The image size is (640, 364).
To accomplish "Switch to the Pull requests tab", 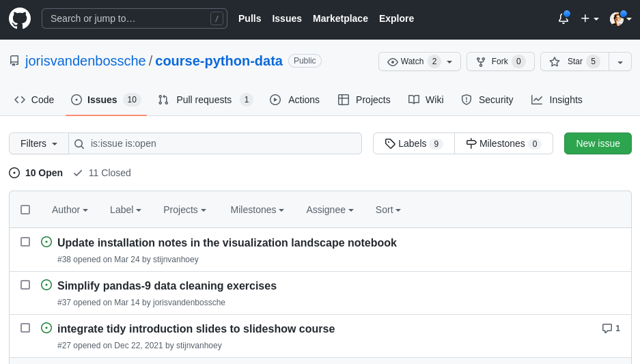I will (x=205, y=100).
